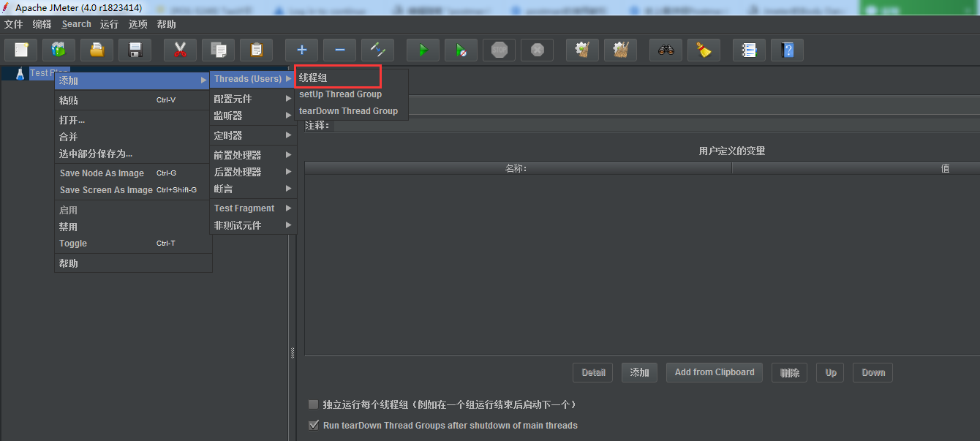
Task: Expand the 配置元件 submenu
Action: pyautogui.click(x=253, y=99)
